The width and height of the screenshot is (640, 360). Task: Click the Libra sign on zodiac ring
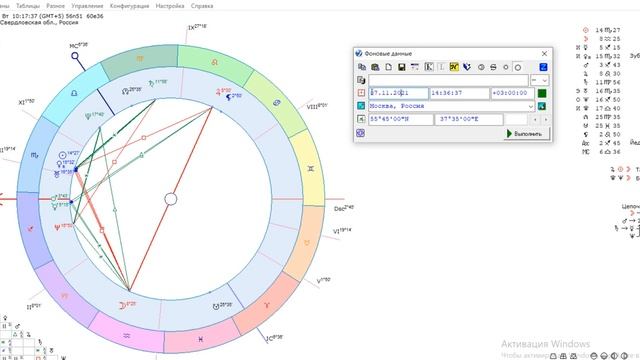coord(74,93)
